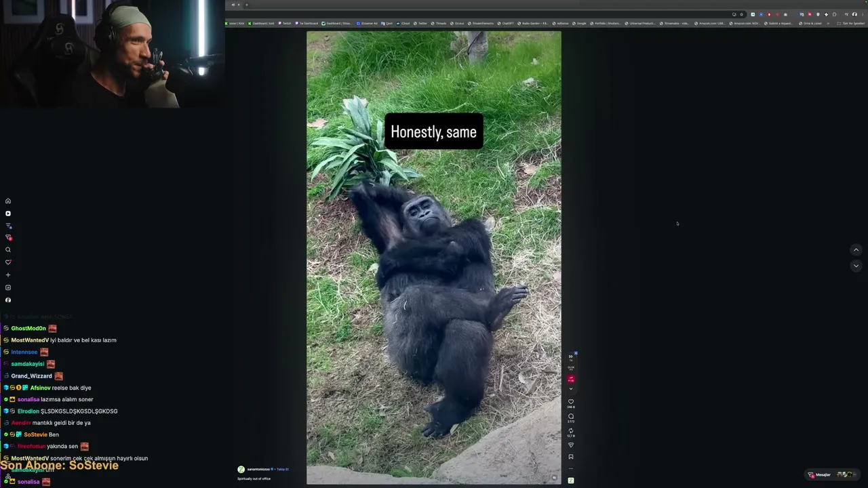The width and height of the screenshot is (868, 488).
Task: Click the create plus icon in sidebar
Action: point(8,275)
